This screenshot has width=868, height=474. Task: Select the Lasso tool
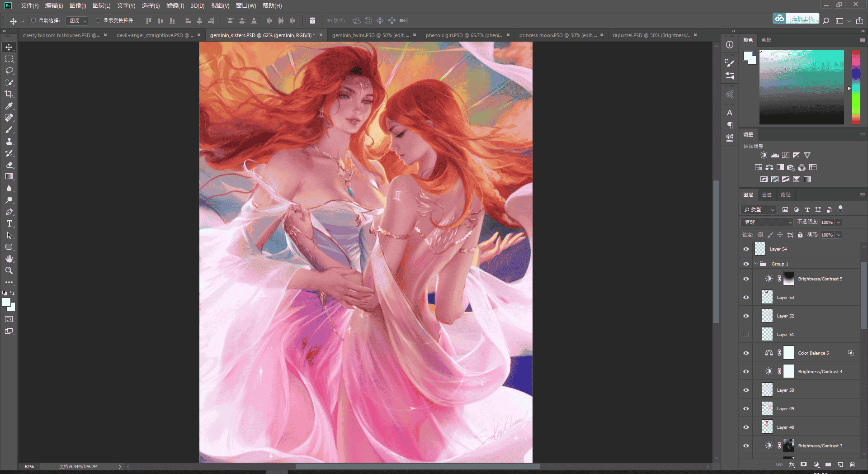coord(9,71)
